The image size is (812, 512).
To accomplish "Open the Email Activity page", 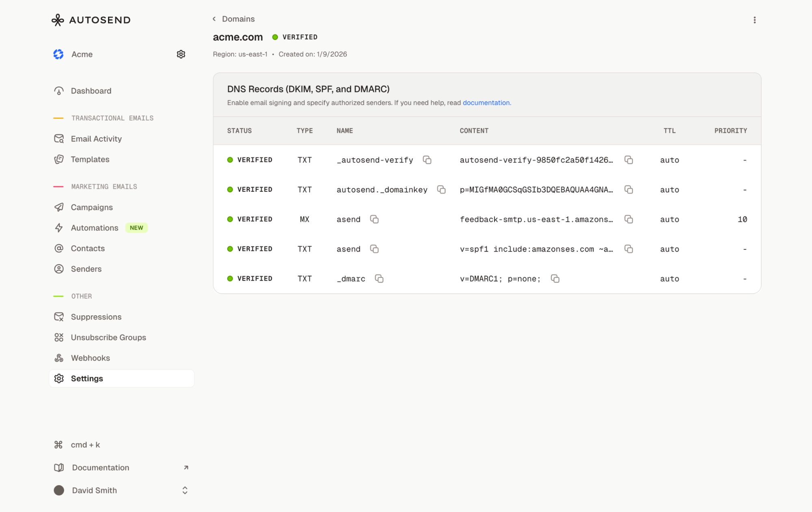I will click(x=96, y=139).
